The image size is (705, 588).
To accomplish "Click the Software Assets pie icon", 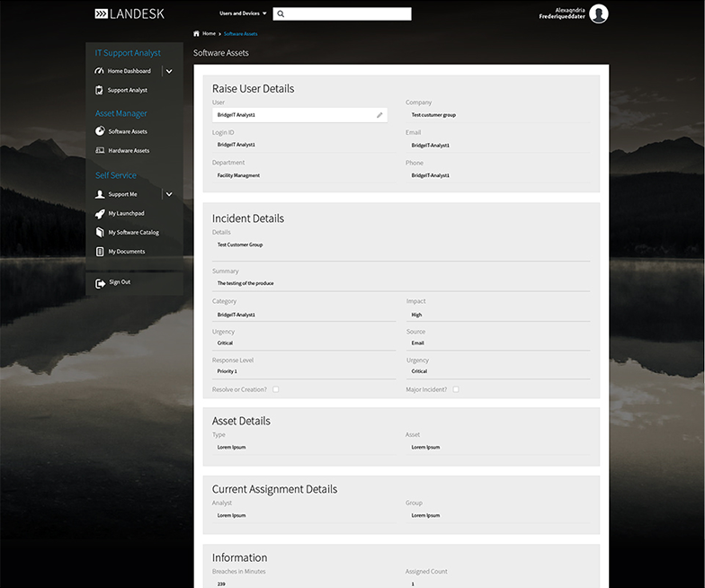I will click(100, 131).
